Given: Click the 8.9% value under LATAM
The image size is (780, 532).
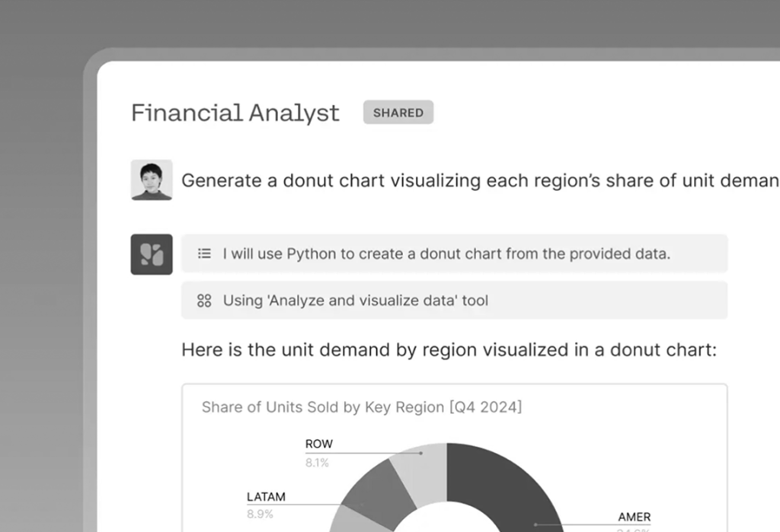Looking at the screenshot, I should pyautogui.click(x=260, y=515).
